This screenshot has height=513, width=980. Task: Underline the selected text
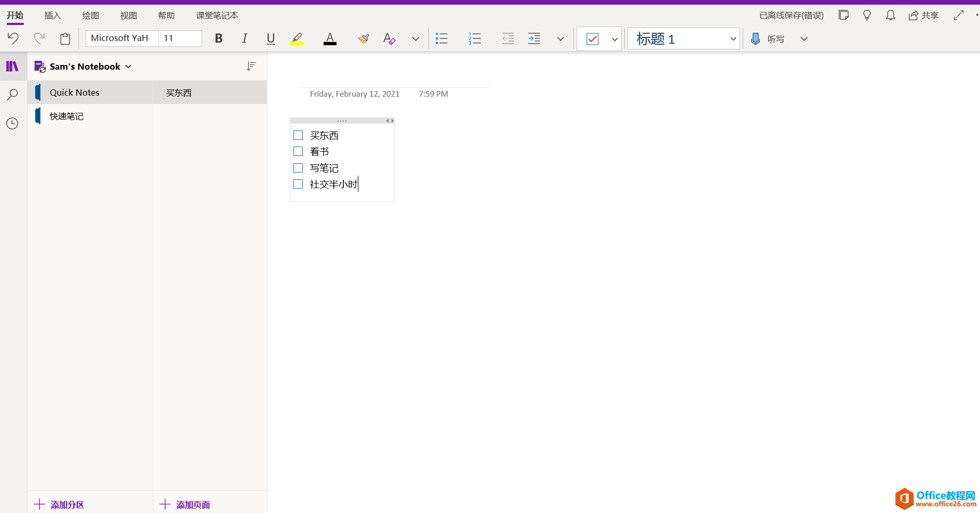tap(270, 38)
